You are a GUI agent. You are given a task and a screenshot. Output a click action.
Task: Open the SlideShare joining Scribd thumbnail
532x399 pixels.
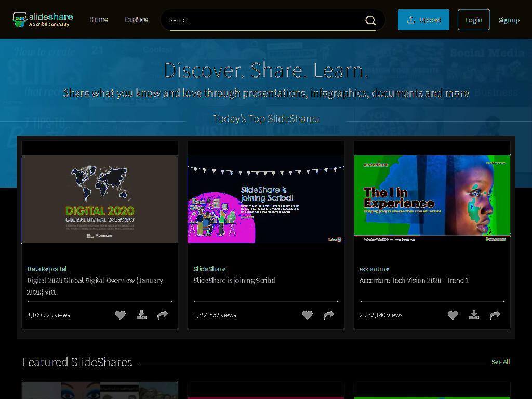[x=266, y=199]
